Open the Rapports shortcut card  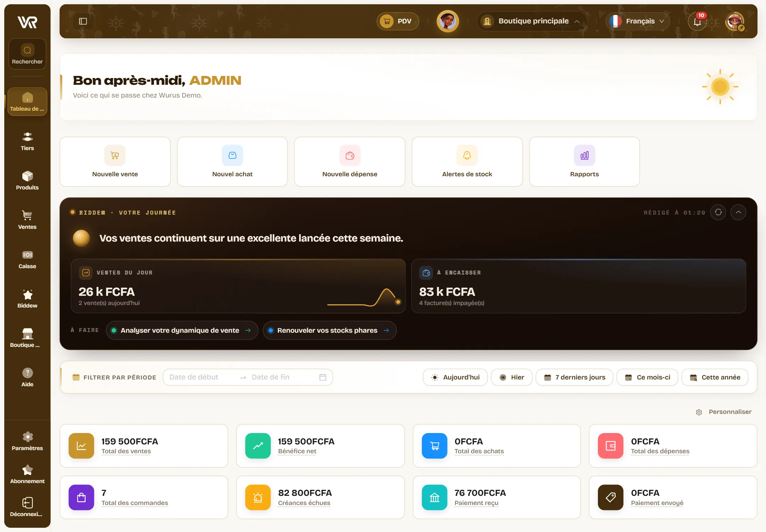coord(584,162)
